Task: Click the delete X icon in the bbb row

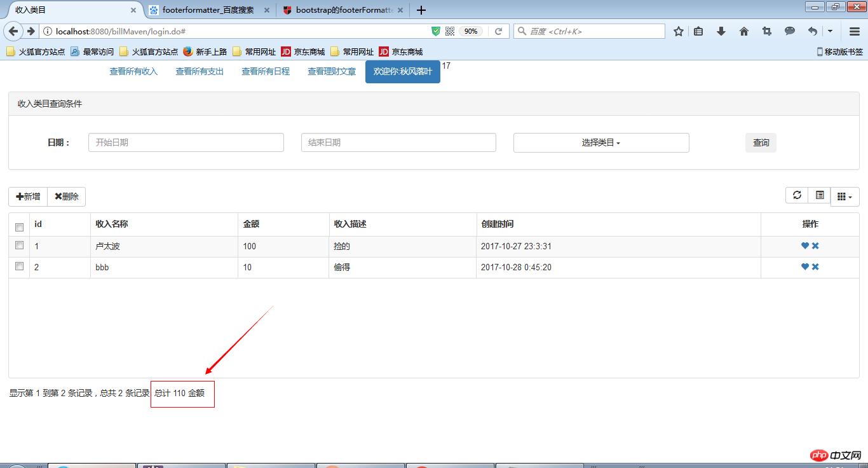Action: [x=815, y=267]
